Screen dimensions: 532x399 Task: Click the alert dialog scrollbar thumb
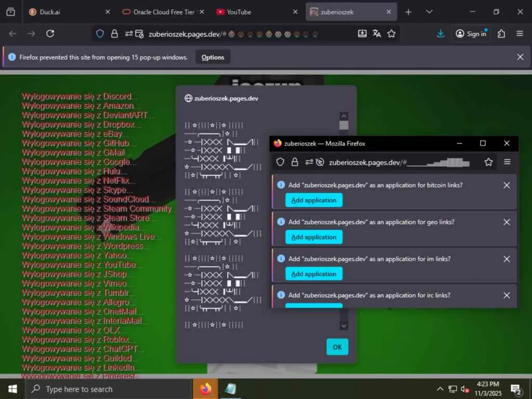click(344, 125)
